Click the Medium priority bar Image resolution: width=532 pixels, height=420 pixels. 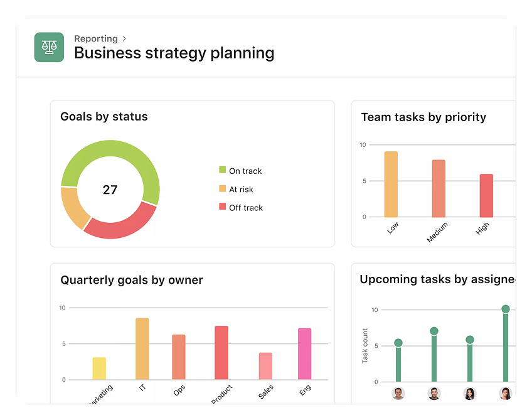click(439, 188)
